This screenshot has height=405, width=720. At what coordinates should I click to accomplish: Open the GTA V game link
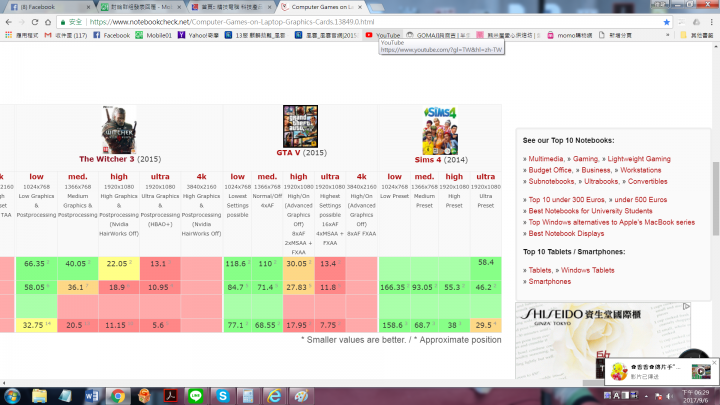[x=288, y=152]
